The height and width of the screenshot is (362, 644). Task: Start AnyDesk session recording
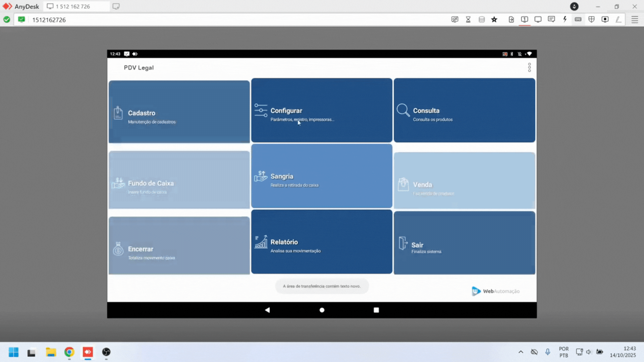pos(605,19)
